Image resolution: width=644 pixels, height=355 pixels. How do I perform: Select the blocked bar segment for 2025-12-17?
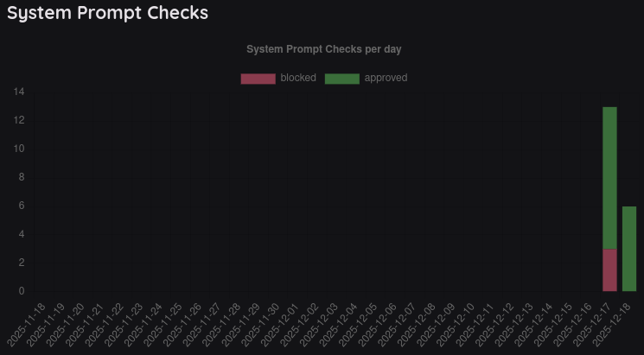click(610, 270)
